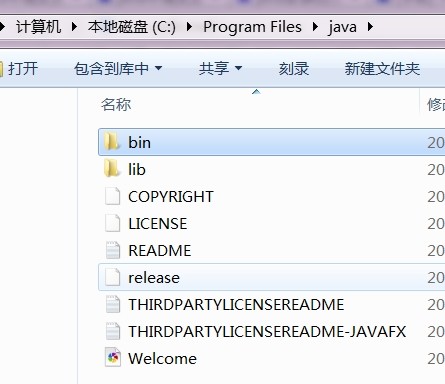Navigate to Program Files in address bar
This screenshot has height=384, width=445.
click(252, 27)
